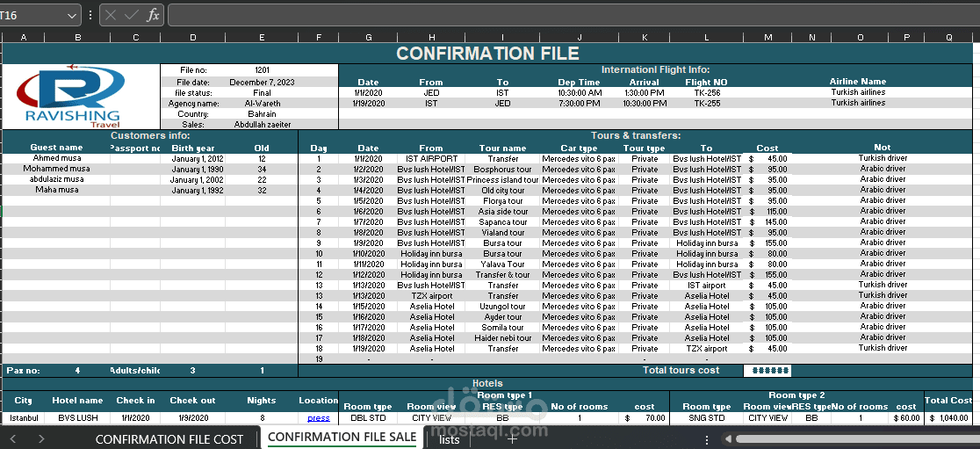980x449 pixels.
Task: Select guest name 'Ahmed musa'
Action: [x=57, y=158]
